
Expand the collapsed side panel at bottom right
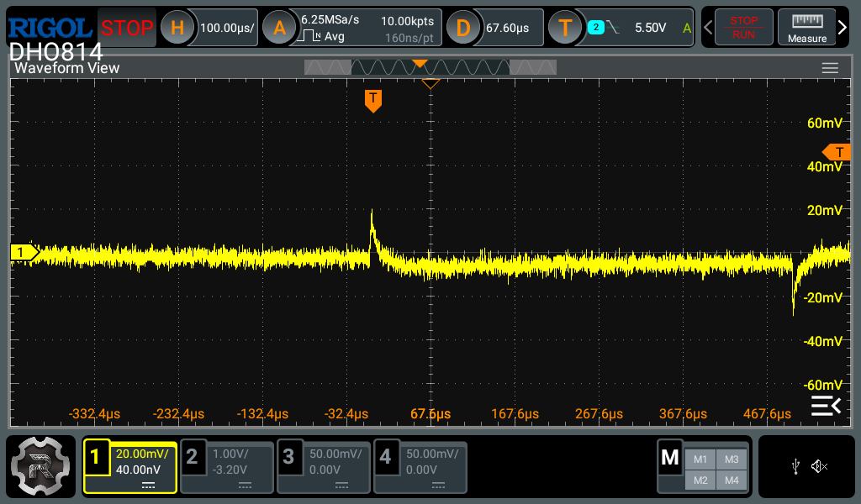[x=825, y=407]
